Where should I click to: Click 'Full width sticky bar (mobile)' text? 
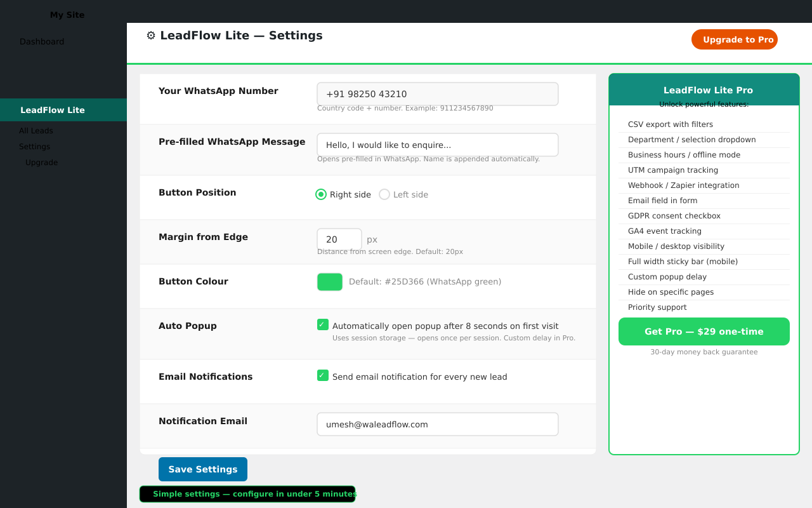[x=683, y=262]
